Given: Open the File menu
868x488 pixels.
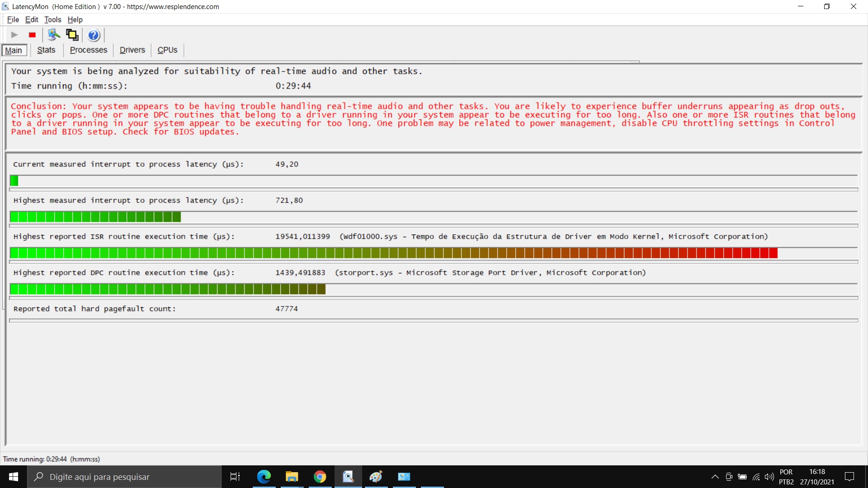Looking at the screenshot, I should [x=13, y=19].
